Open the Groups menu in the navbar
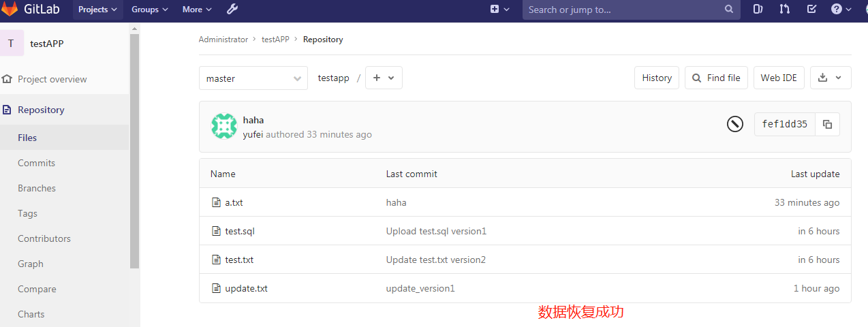Screen dimensions: 868x327 (149, 10)
